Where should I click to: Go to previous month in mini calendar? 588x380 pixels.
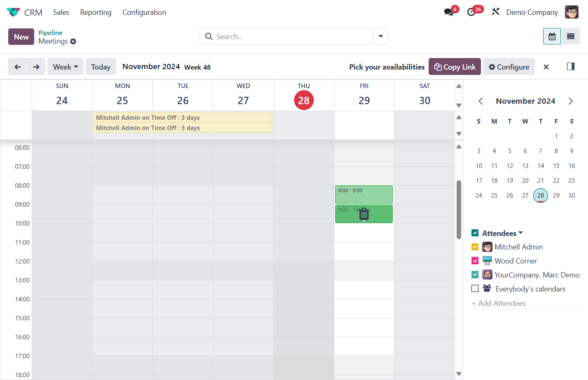coord(481,101)
